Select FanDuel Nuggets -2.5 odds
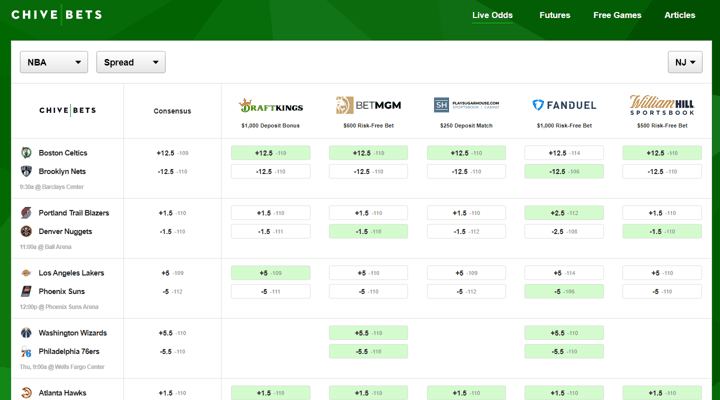 [564, 231]
